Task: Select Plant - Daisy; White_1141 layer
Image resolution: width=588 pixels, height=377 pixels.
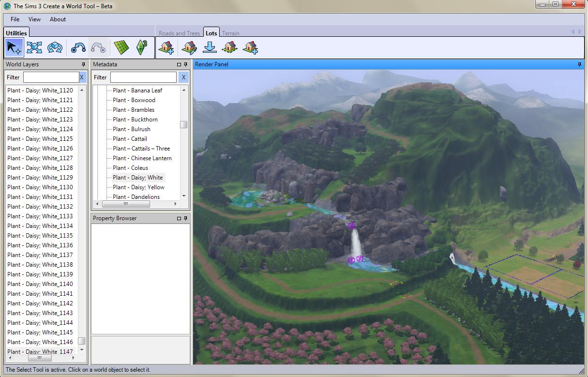Action: [x=40, y=294]
